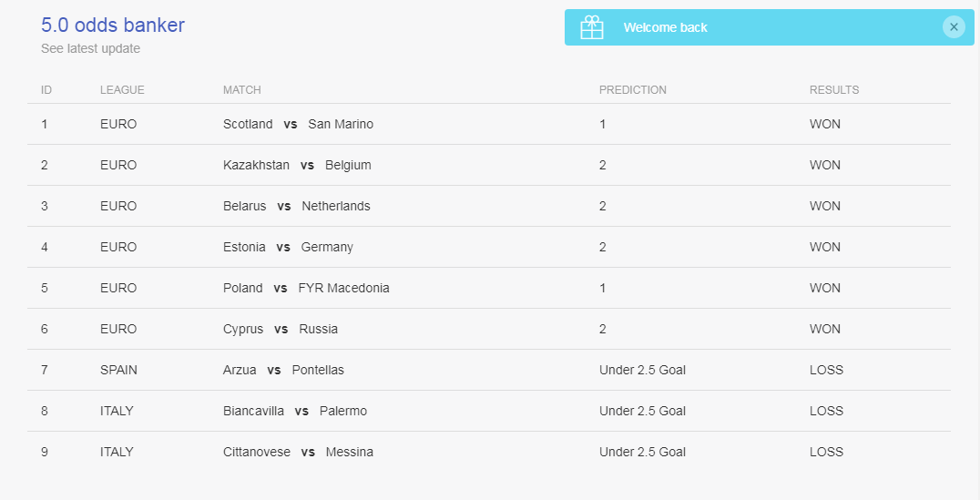
Task: Click the MATCH column header
Action: pyautogui.click(x=242, y=90)
